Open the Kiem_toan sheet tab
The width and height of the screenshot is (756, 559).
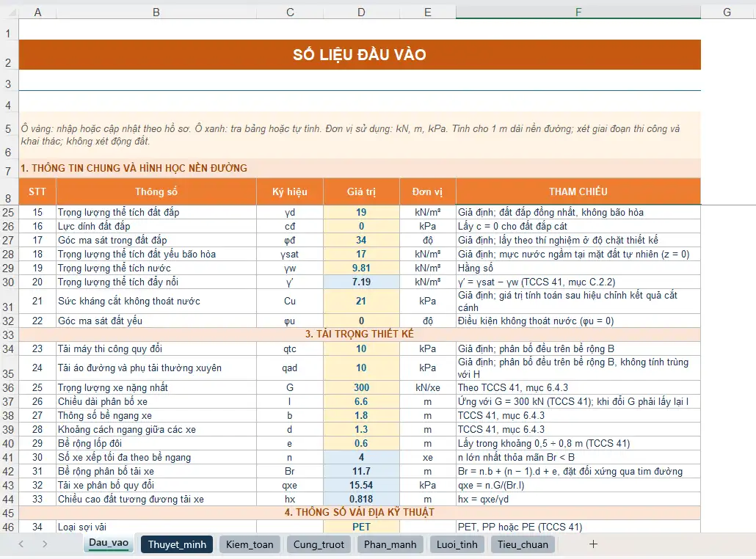250,544
